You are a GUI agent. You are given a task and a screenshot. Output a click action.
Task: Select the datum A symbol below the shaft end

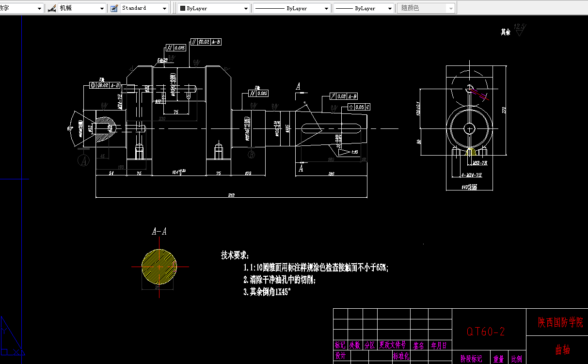84,160
